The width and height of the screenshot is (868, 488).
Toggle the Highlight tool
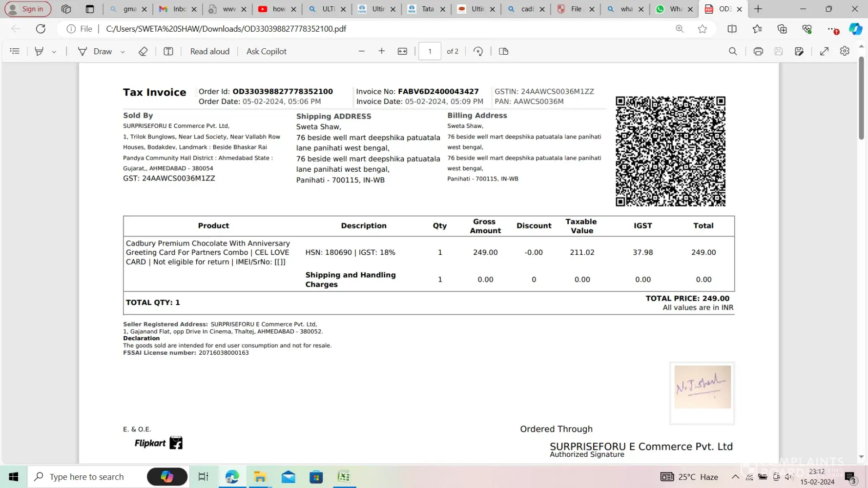click(39, 51)
